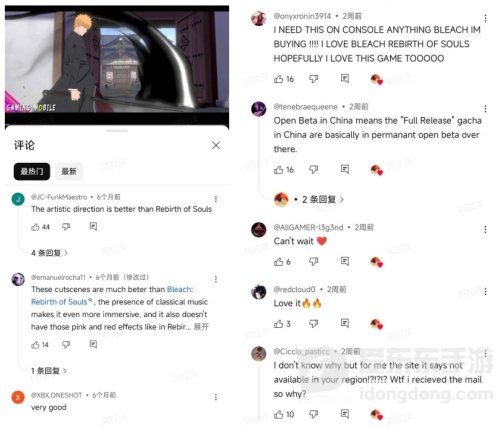Expand the 4 replies under JC-FunkMaestro

(x=49, y=253)
